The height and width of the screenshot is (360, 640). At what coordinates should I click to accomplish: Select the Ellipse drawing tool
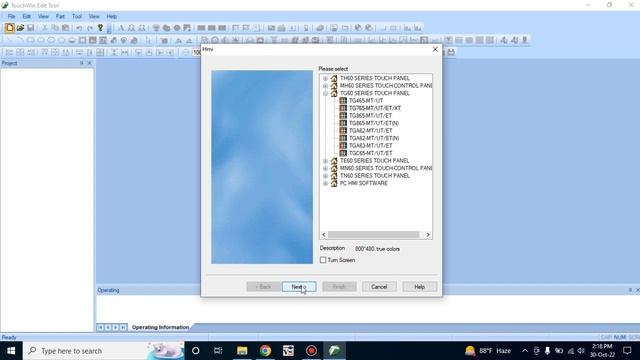pos(51,40)
